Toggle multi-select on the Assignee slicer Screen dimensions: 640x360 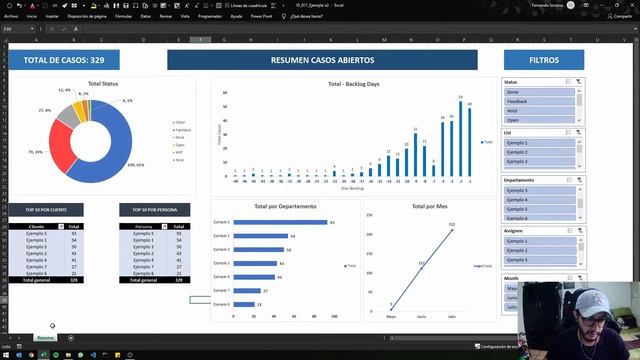coord(570,231)
